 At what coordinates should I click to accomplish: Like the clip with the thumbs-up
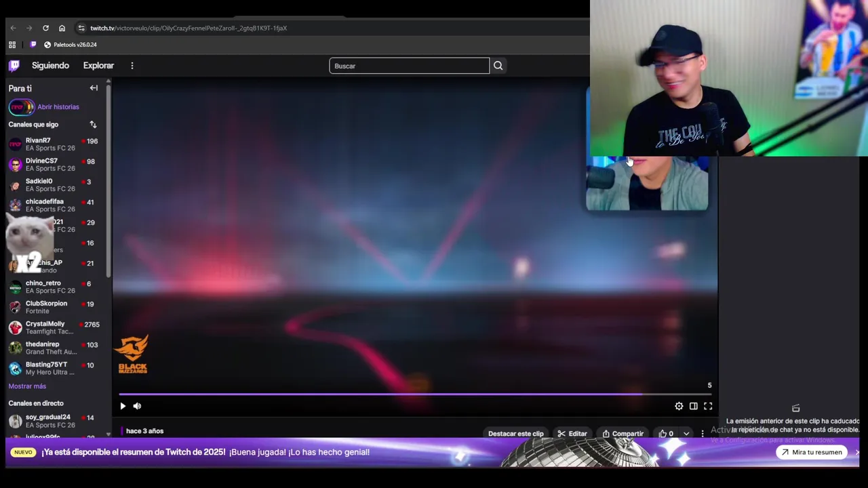coord(667,434)
